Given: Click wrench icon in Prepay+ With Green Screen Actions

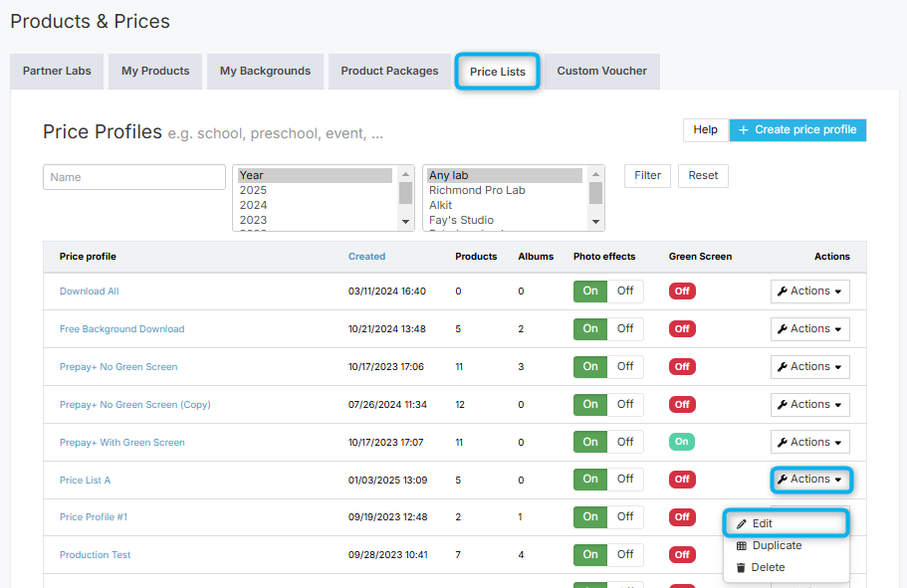Looking at the screenshot, I should click(x=783, y=443).
